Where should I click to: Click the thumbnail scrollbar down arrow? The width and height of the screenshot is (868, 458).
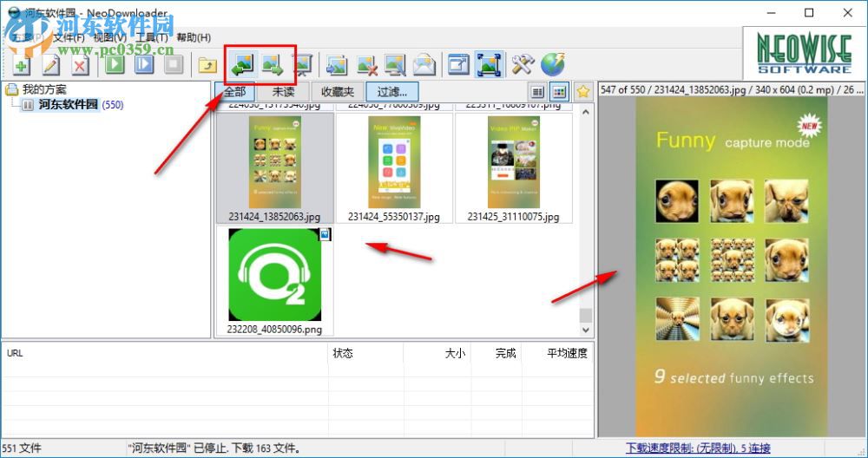[x=586, y=330]
